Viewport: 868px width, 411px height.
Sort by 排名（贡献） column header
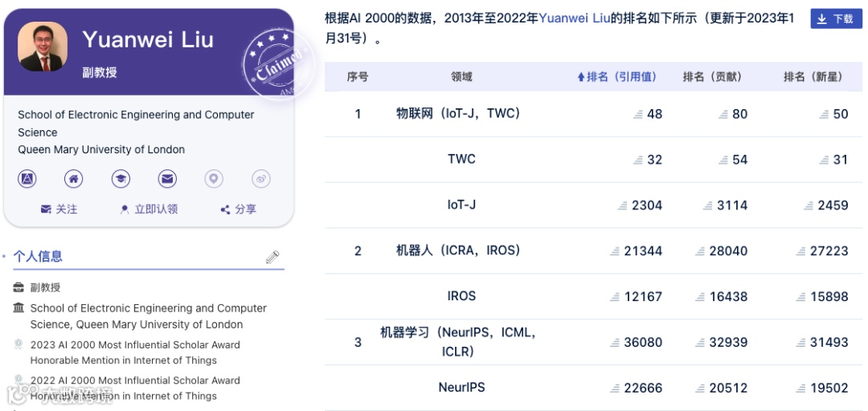712,77
